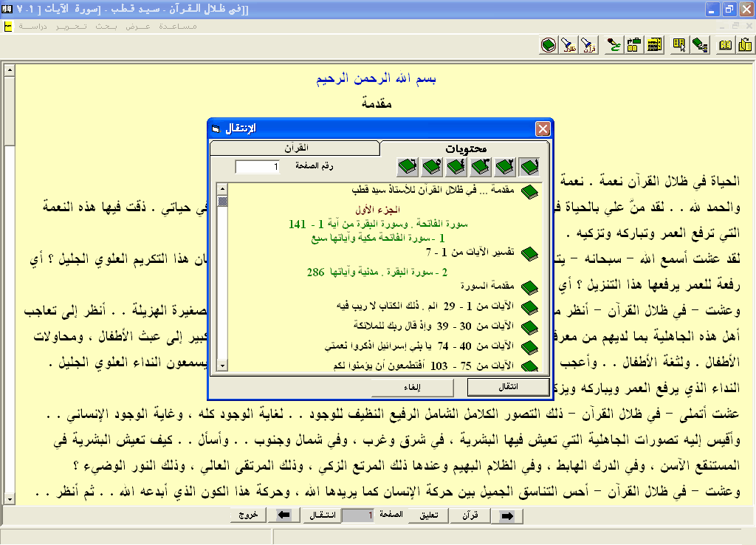The width and height of the screenshot is (756, 545).
Task: Click the briefcase and book export icon
Action: pos(634,45)
